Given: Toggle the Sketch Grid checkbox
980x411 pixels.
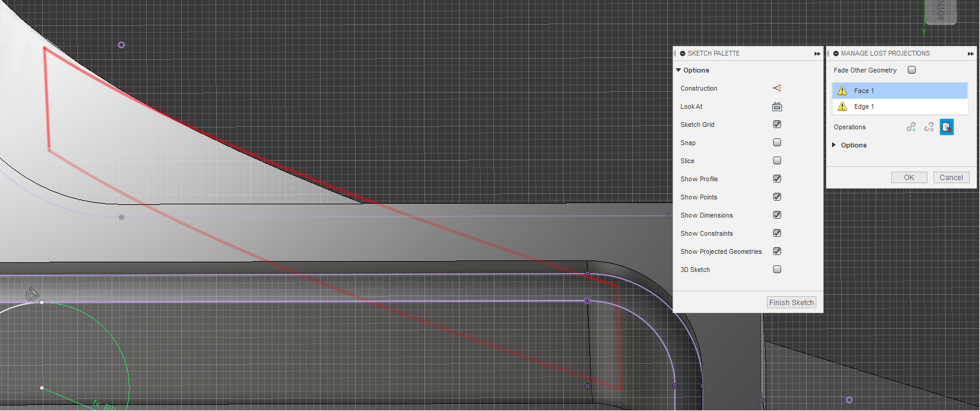Looking at the screenshot, I should [777, 125].
